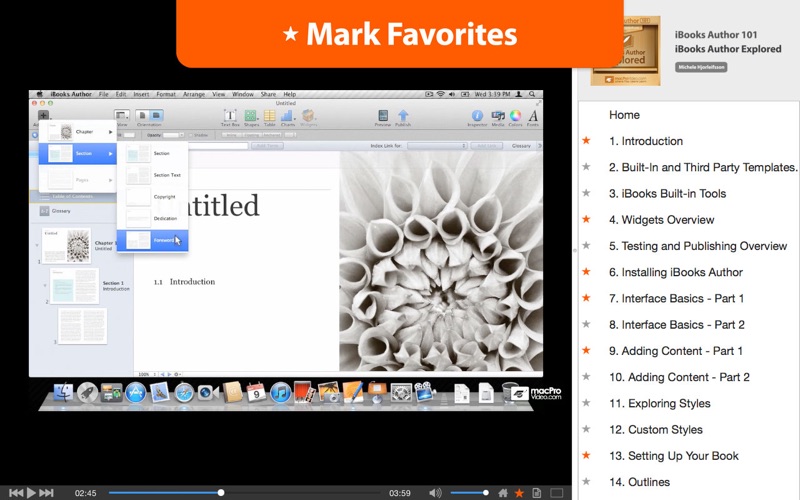This screenshot has height=500, width=800.
Task: Expand the Chapter submenu arrow
Action: [110, 132]
